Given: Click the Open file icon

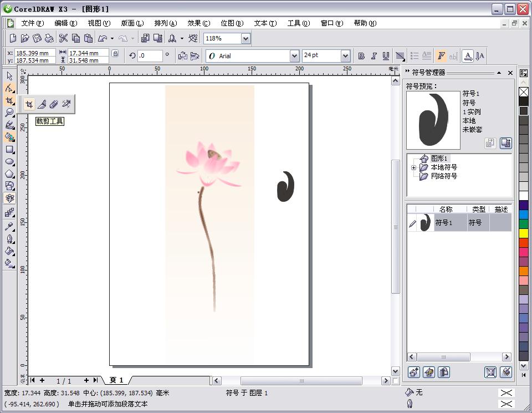Looking at the screenshot, I should click(25, 38).
